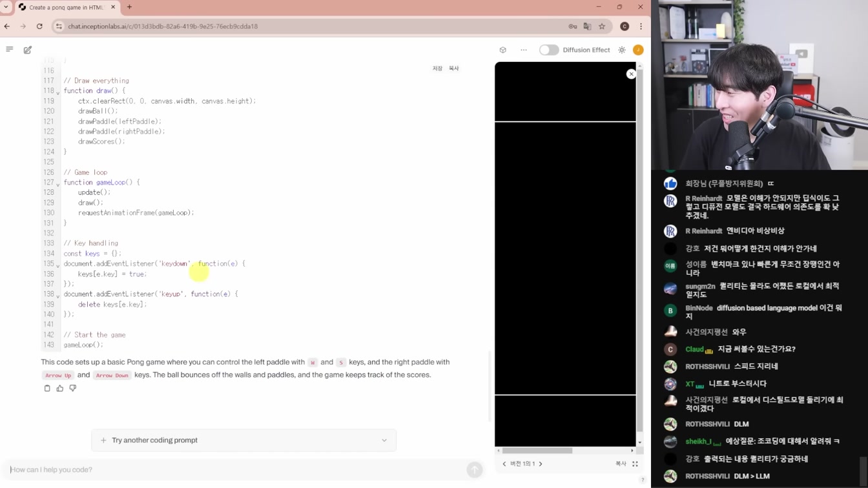Go to previous version arrow
This screenshot has width=868, height=488.
click(504, 463)
